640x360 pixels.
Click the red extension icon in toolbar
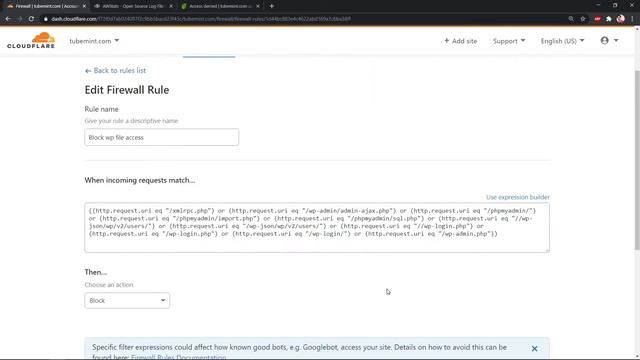598,19
